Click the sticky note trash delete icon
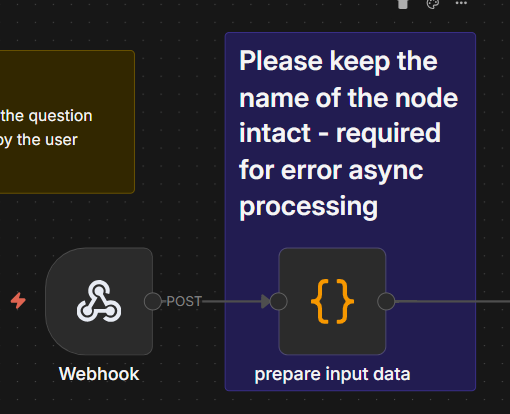Screen dimensions: 510x414 coord(403,4)
